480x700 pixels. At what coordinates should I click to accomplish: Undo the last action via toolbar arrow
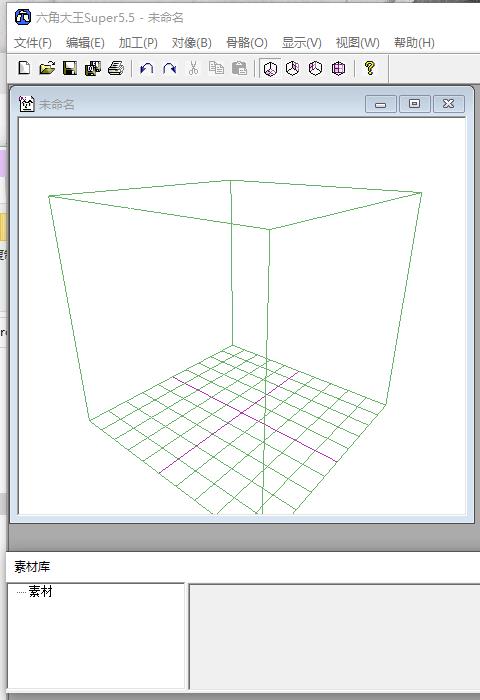tap(146, 68)
